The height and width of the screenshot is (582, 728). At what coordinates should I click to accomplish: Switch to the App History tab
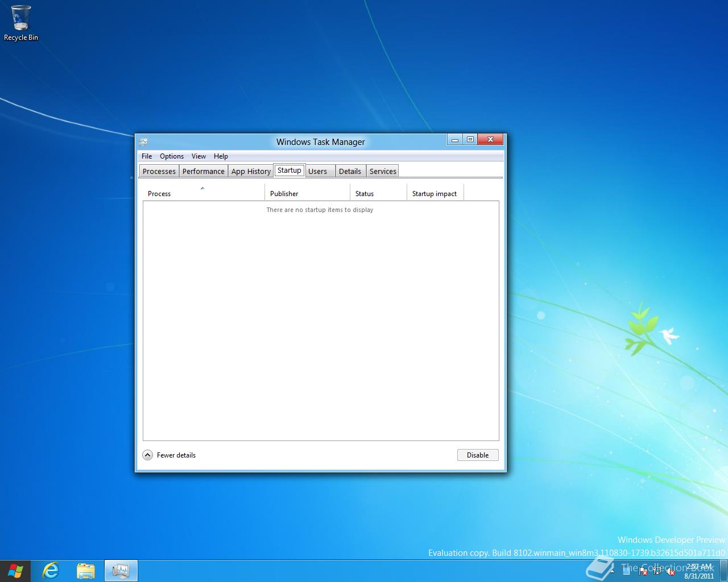[251, 171]
